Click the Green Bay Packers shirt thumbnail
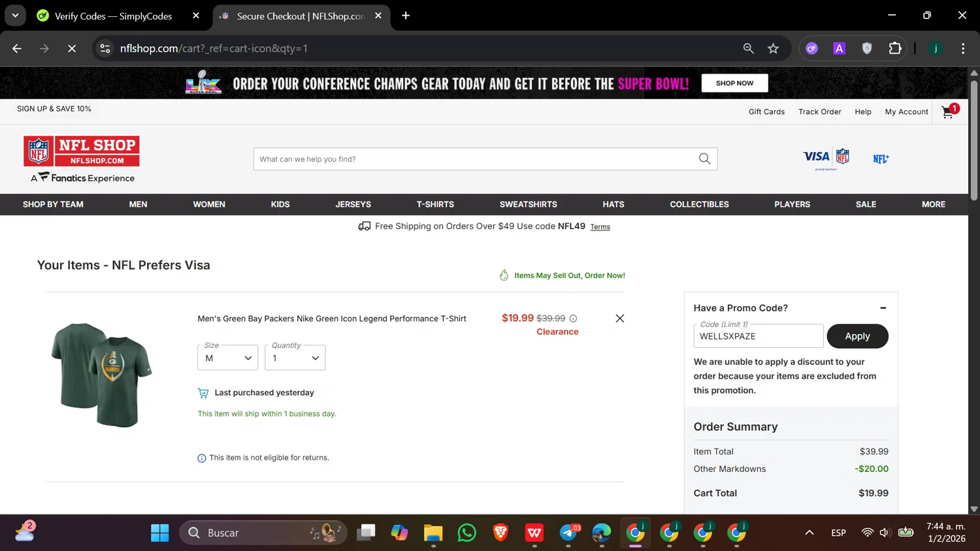The height and width of the screenshot is (551, 980). (x=101, y=375)
